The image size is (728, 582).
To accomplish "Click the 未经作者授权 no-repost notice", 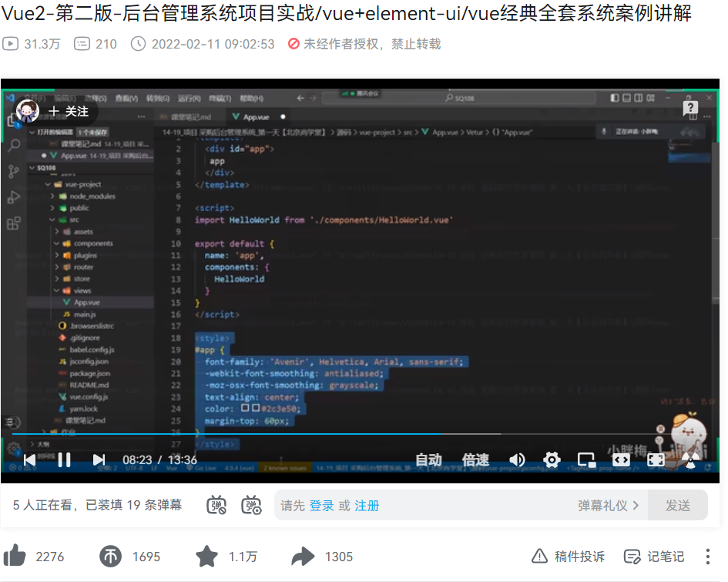I will click(x=364, y=44).
